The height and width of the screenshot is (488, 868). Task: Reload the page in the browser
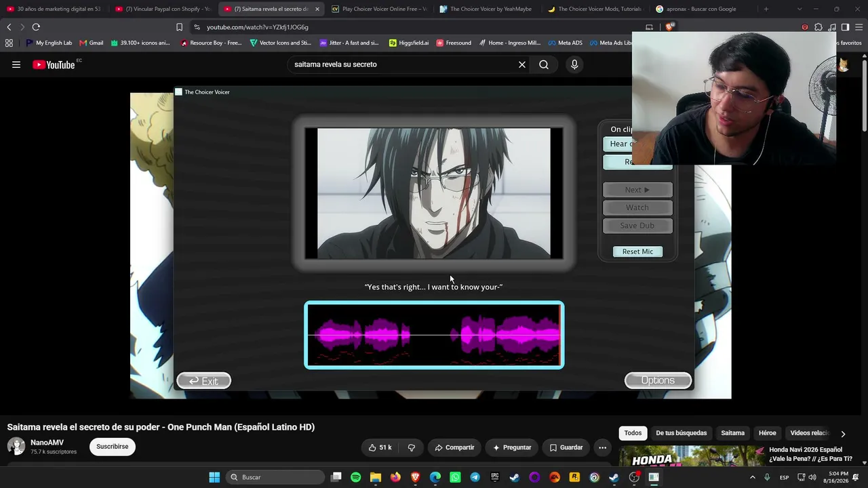coord(36,27)
